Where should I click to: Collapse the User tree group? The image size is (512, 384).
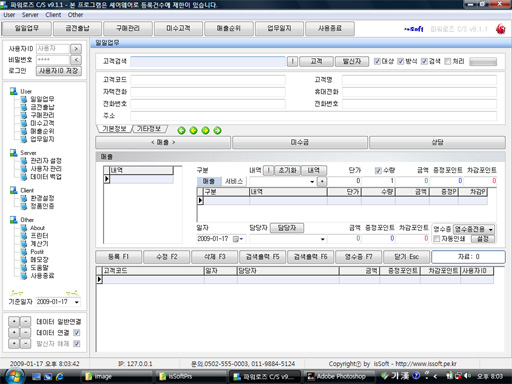click(x=14, y=91)
